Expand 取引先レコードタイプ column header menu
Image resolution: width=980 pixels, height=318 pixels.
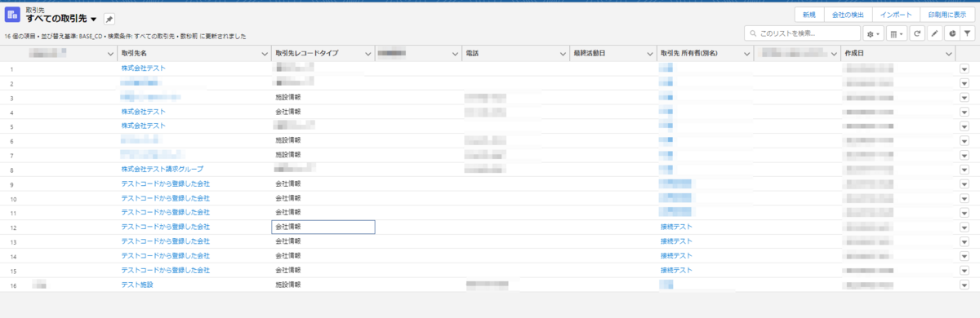(x=367, y=53)
